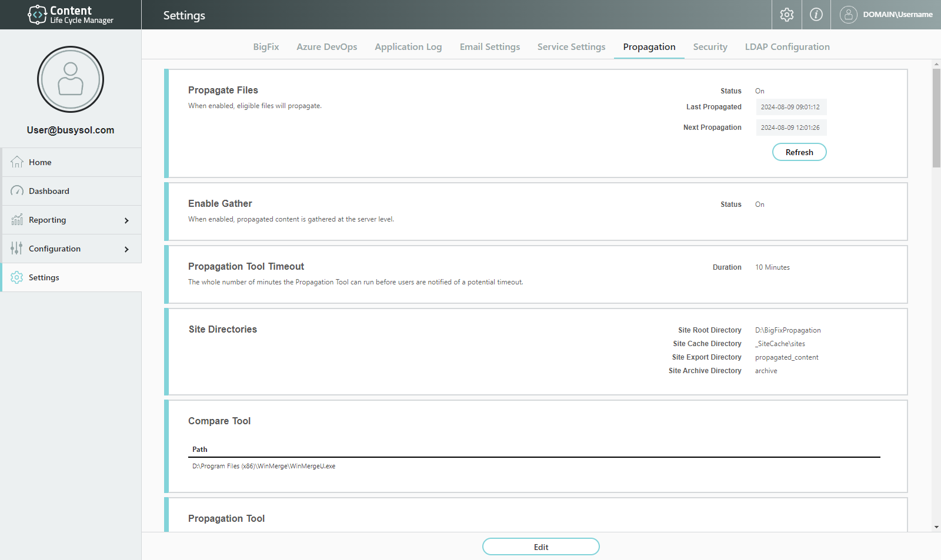Image resolution: width=941 pixels, height=560 pixels.
Task: Click the DOMAIN\Username account label
Action: [x=897, y=15]
